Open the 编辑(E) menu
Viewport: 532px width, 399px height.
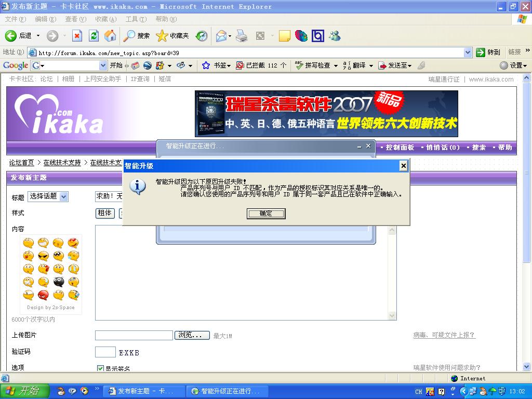point(46,19)
